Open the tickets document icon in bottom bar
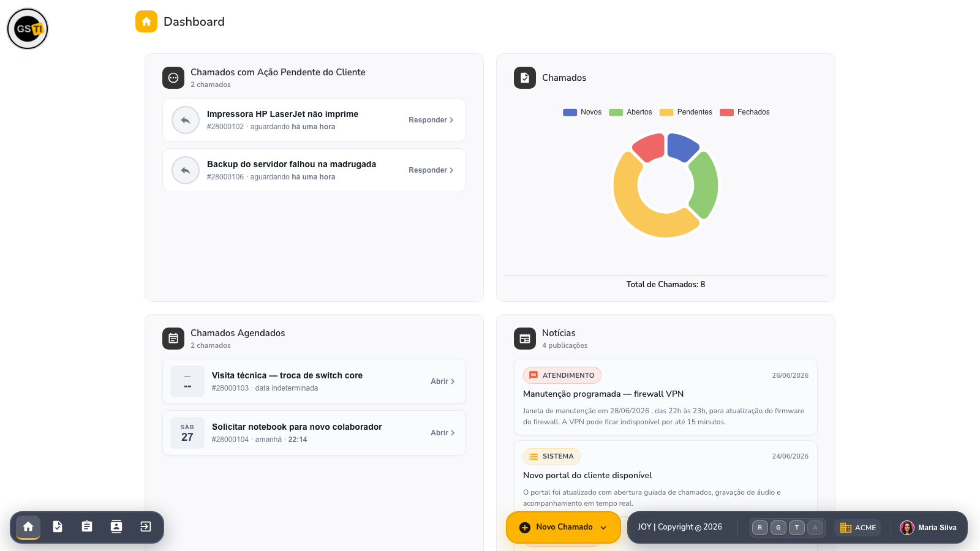 pyautogui.click(x=58, y=527)
